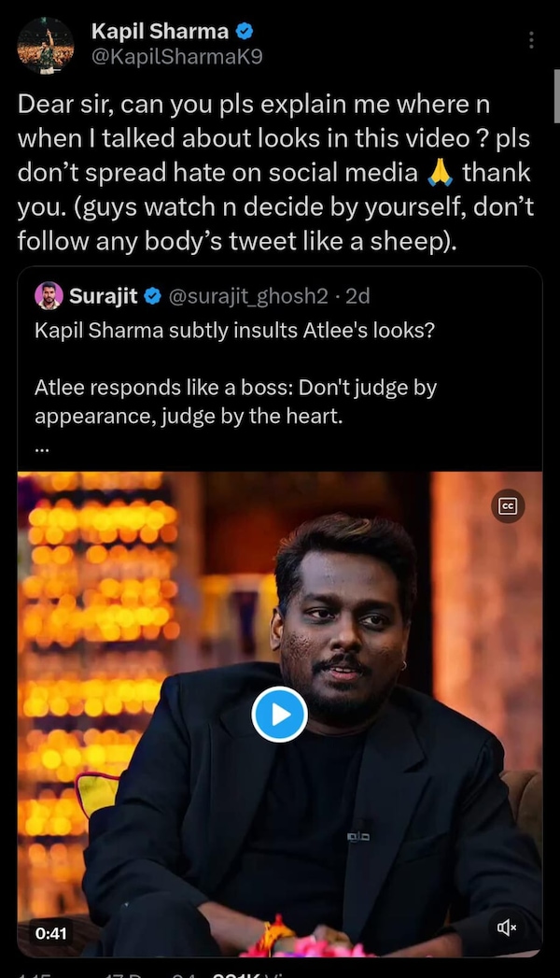Click the verified badge beside Kapil Sharma
Viewport: 560px width, 978px height.
click(x=243, y=30)
